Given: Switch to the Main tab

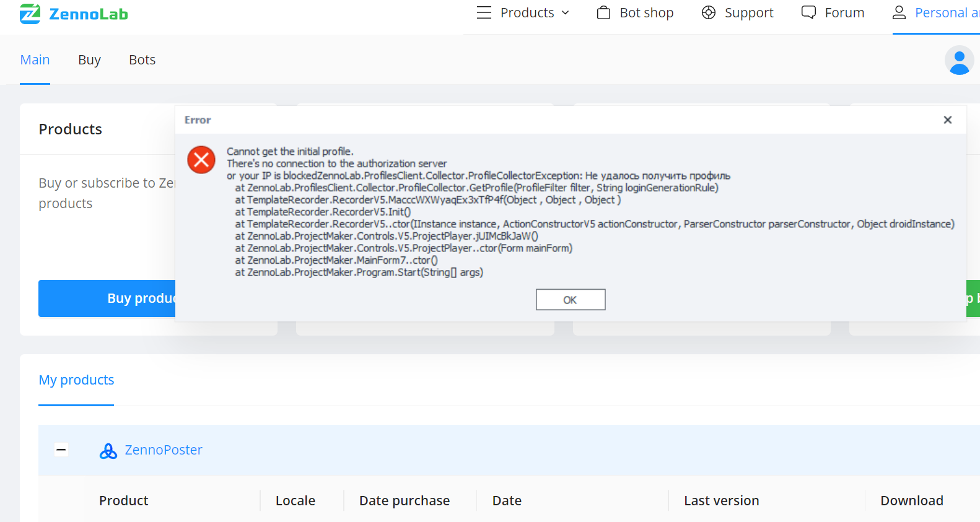Looking at the screenshot, I should click(x=35, y=59).
